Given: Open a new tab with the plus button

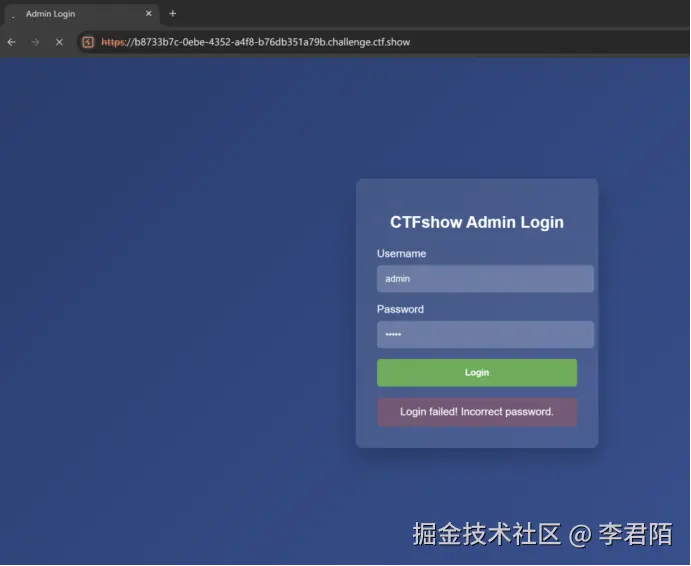Looking at the screenshot, I should coord(172,14).
